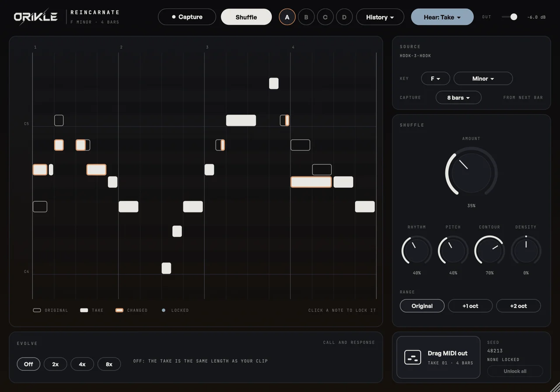Click the MIDI clip icon beside Drag MIDI out
Image resolution: width=560 pixels, height=392 pixels.
pyautogui.click(x=413, y=357)
